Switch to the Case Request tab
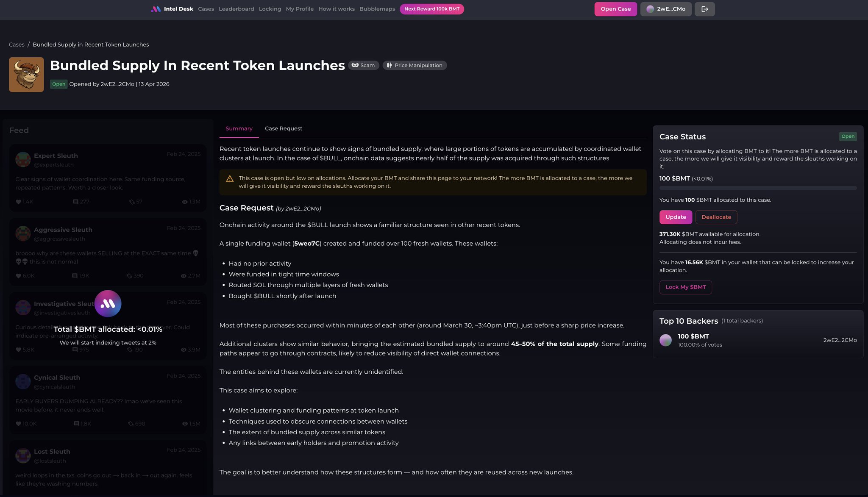868x497 pixels. pos(283,128)
